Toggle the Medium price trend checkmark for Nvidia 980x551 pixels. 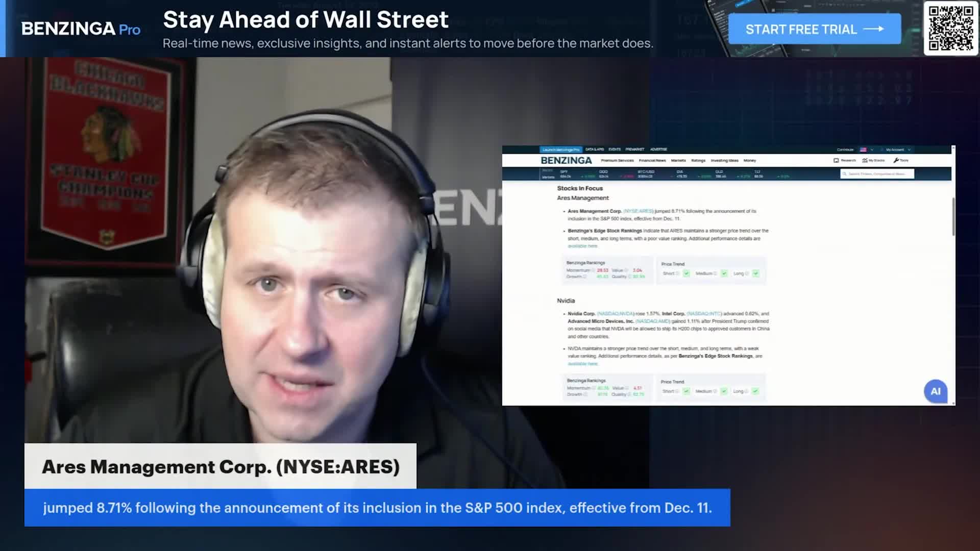pos(724,391)
